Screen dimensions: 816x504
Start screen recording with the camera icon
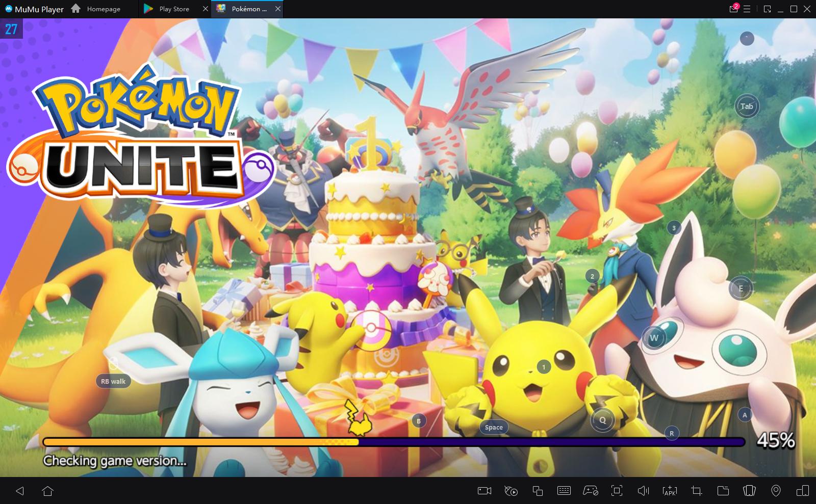[x=484, y=491]
